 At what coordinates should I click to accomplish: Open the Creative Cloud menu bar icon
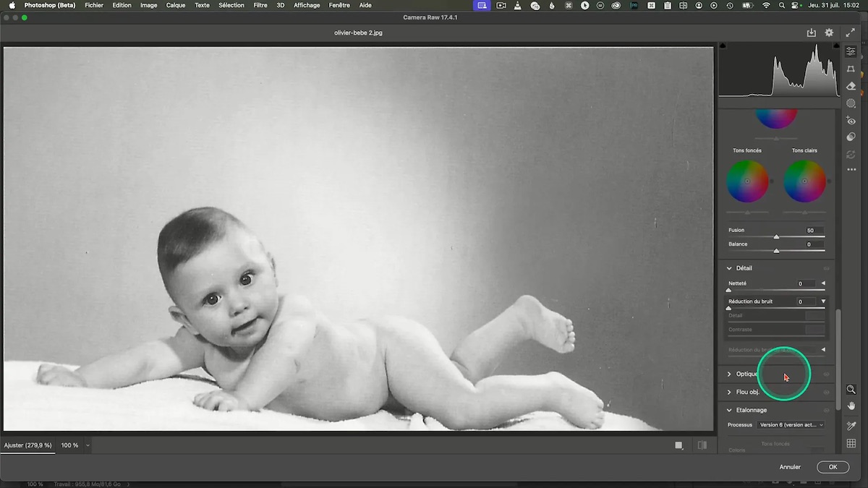coord(616,5)
